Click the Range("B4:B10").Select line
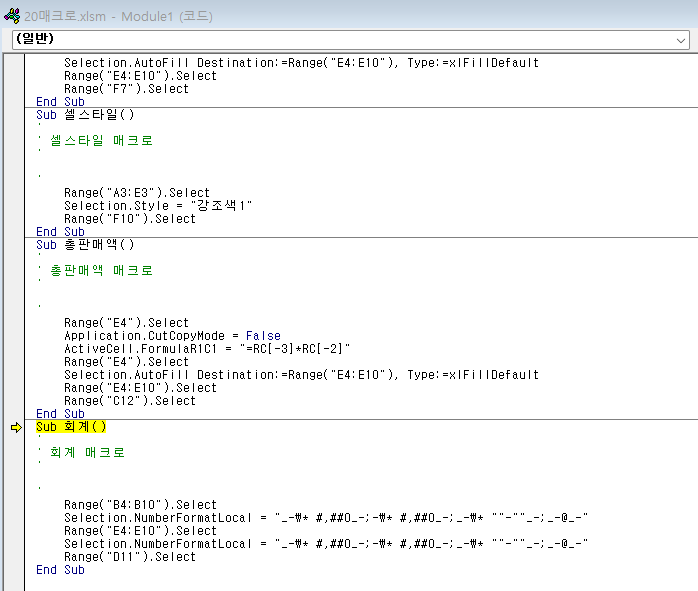 click(x=140, y=505)
